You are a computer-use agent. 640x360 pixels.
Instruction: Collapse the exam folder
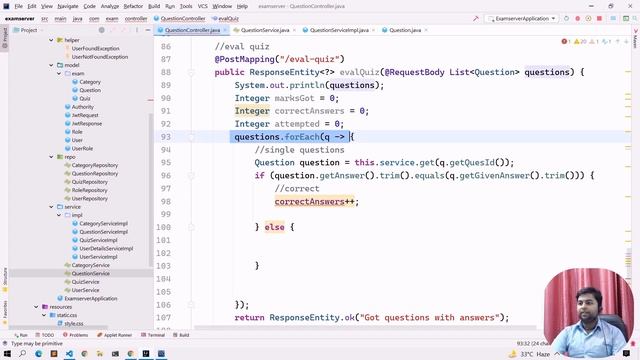pos(59,73)
